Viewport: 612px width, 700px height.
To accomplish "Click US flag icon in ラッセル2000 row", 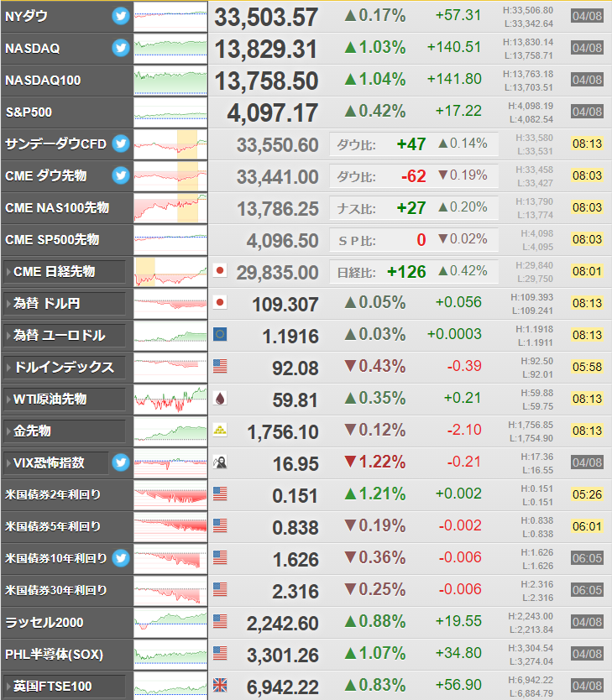I will point(220,621).
